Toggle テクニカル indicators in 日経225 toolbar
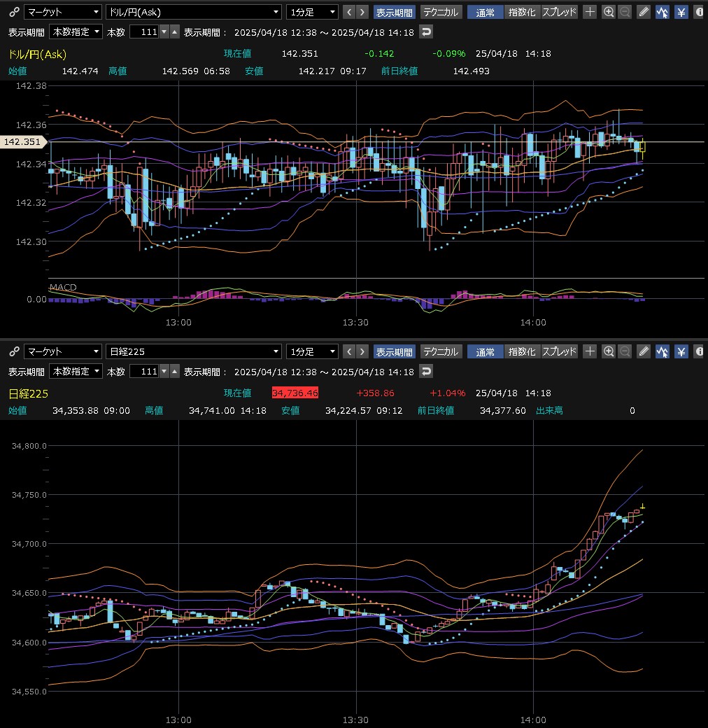The height and width of the screenshot is (728, 708). coord(441,351)
